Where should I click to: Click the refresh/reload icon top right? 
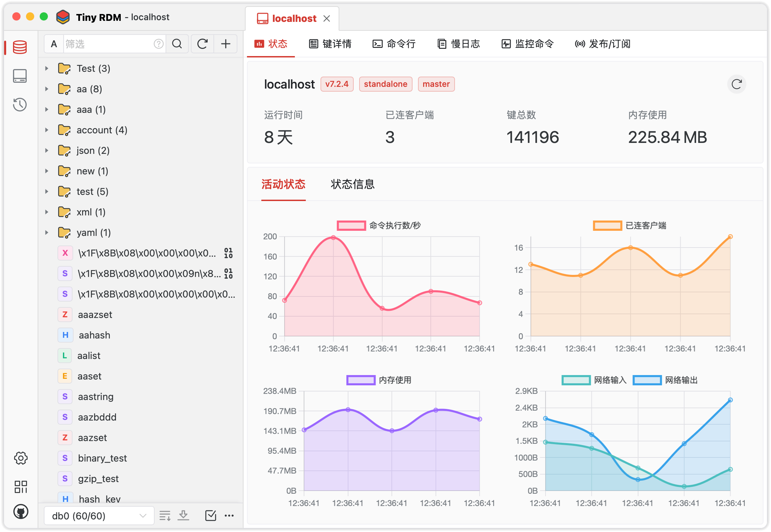tap(737, 84)
